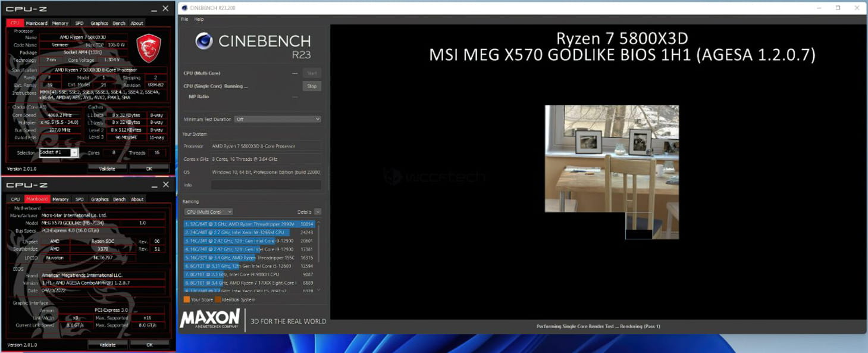Open Memory tab in lower CPU-Z window
This screenshot has width=868, height=353.
(x=60, y=199)
